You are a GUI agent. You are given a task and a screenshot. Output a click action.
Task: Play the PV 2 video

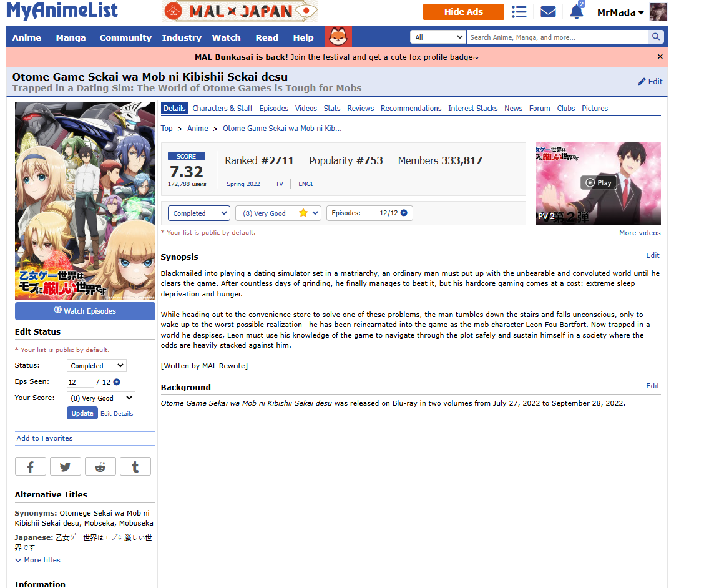tap(599, 183)
